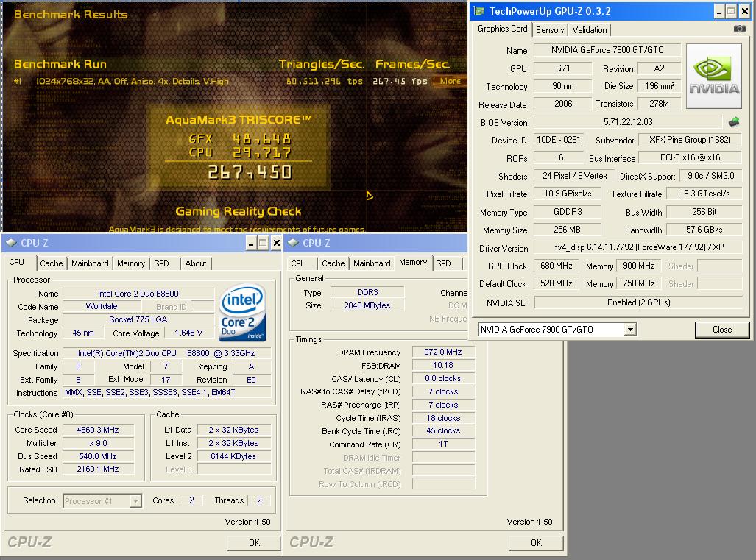Select the CPU tab in left CPU-Z

pyautogui.click(x=16, y=262)
